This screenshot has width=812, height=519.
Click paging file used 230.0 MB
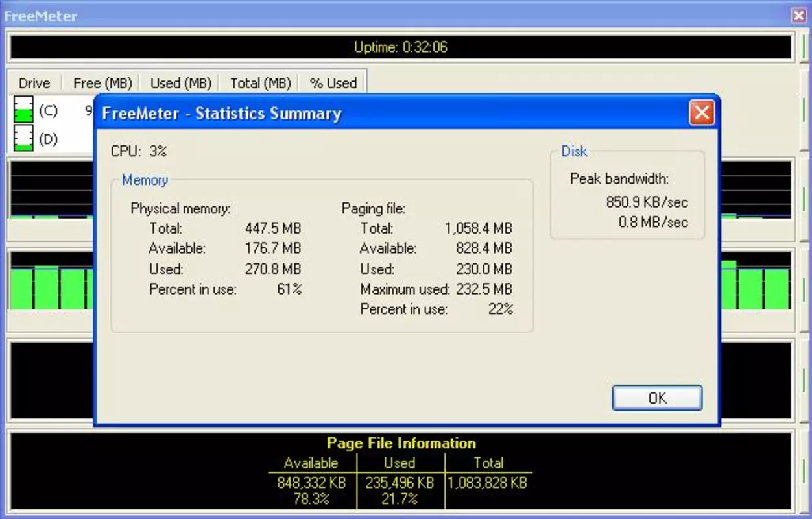pos(484,269)
